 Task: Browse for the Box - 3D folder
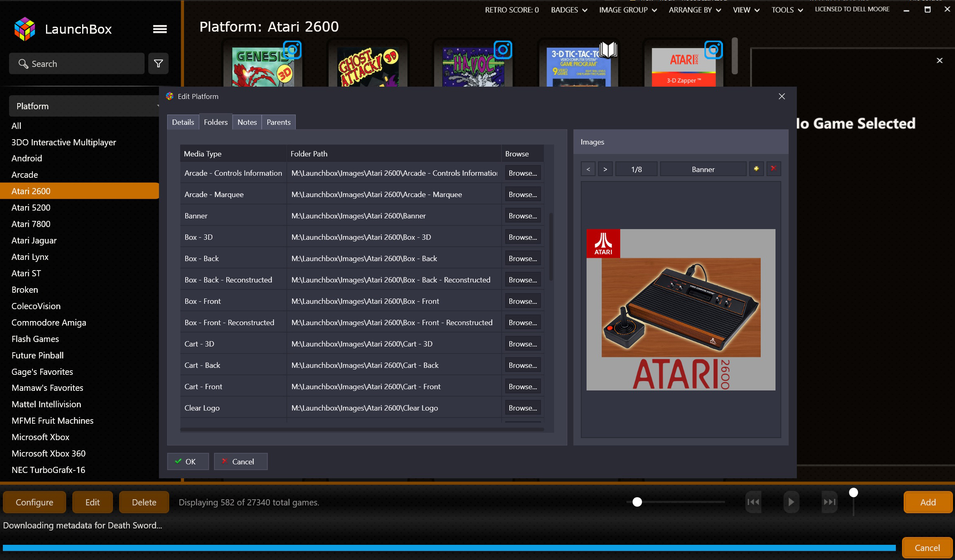pos(523,237)
